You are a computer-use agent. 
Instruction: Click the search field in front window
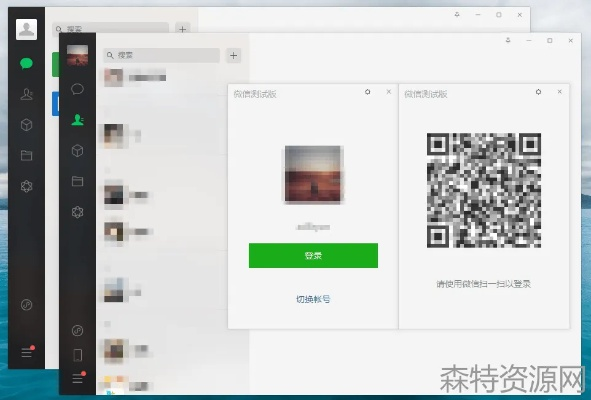click(162, 55)
